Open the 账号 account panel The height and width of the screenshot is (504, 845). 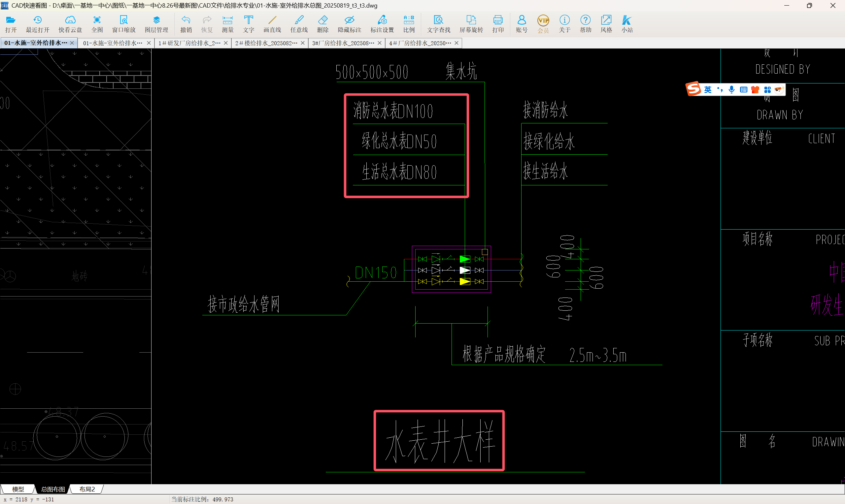tap(522, 24)
